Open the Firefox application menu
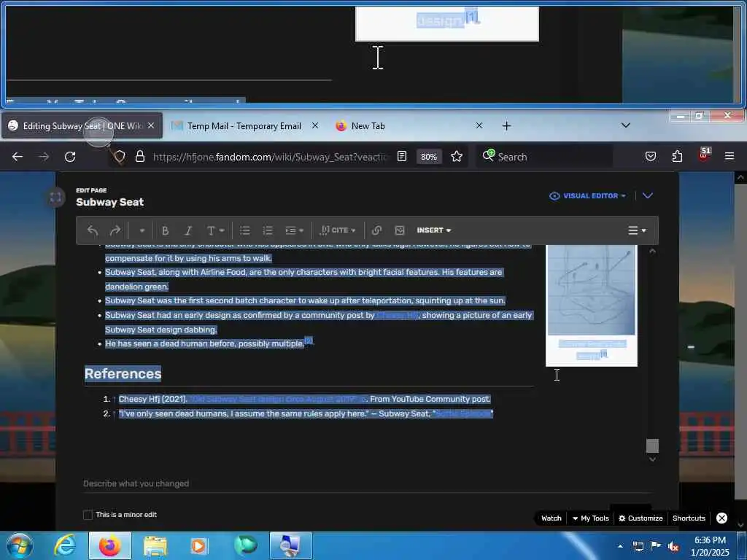Viewport: 747px width, 560px height. [729, 156]
